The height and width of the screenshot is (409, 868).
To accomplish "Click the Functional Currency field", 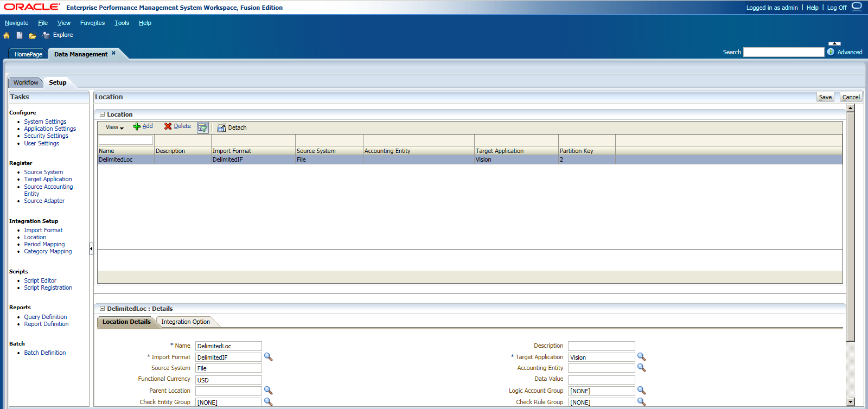I will [228, 380].
